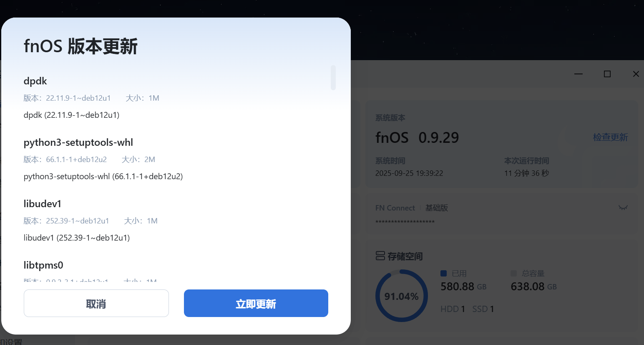Click the blue 已用 legend swatch
Image resolution: width=644 pixels, height=345 pixels.
[444, 273]
